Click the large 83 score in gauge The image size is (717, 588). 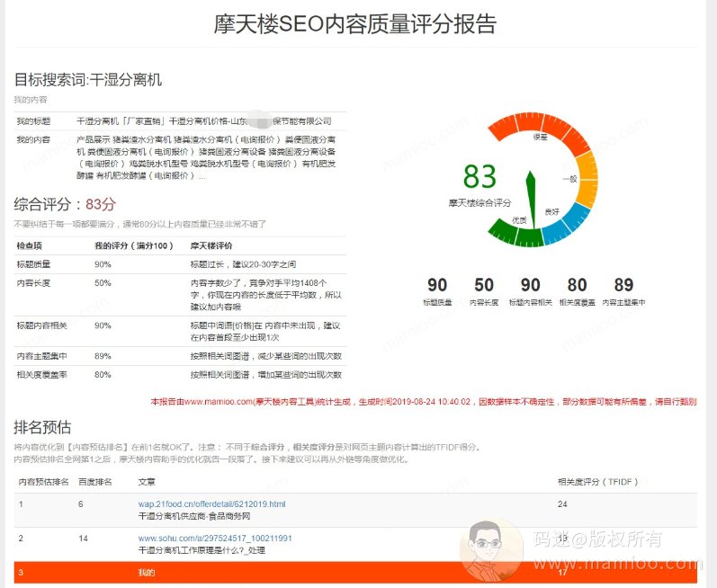pyautogui.click(x=480, y=176)
